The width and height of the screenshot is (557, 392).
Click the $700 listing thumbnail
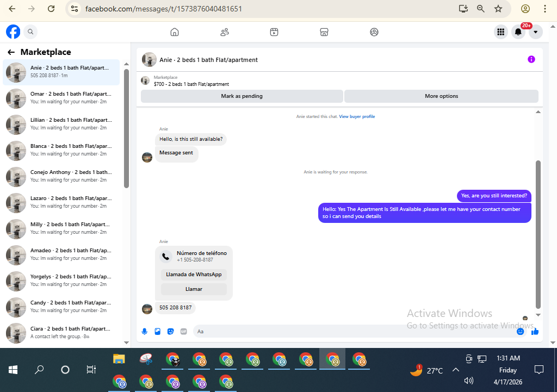[x=145, y=80]
